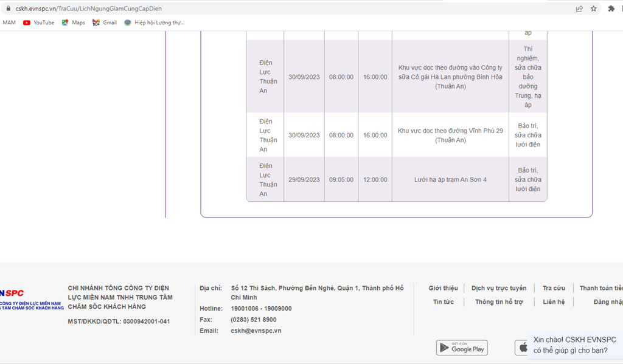The image size is (623, 364).
Task: Click the Liên hệ link
Action: pyautogui.click(x=554, y=302)
